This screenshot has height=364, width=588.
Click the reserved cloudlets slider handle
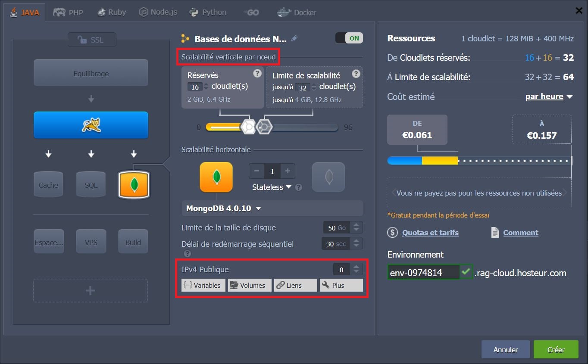tap(248, 127)
